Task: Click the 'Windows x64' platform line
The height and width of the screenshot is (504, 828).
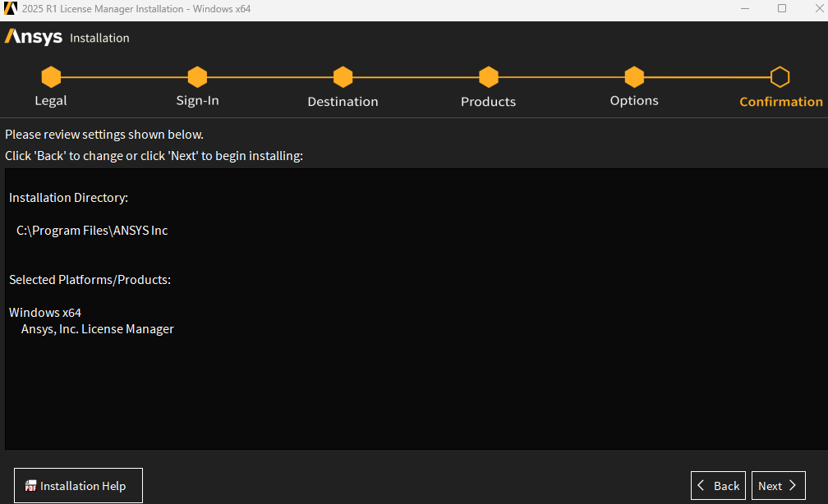Action: pos(45,313)
